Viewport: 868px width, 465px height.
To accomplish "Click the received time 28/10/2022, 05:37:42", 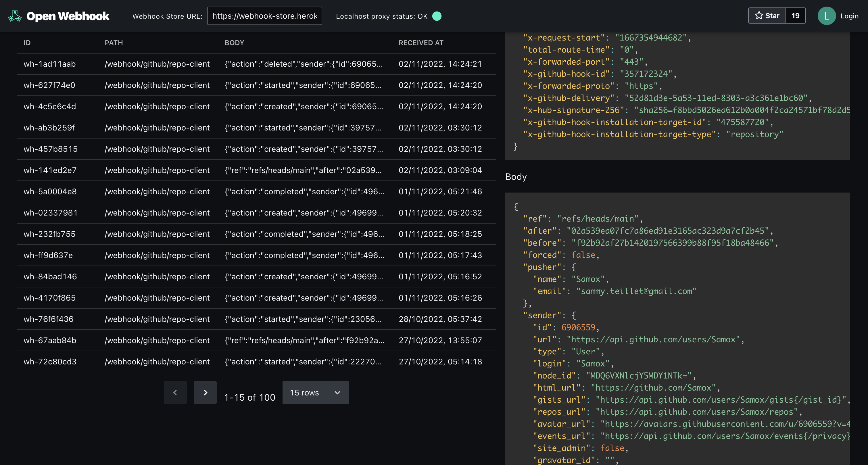I will pos(440,319).
